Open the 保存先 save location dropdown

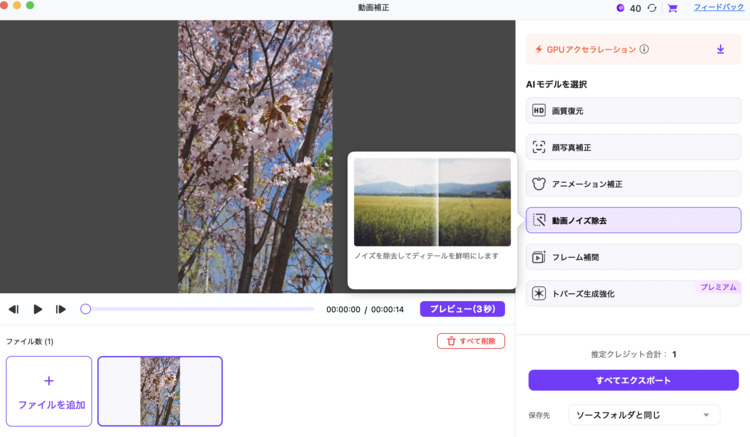(x=643, y=415)
